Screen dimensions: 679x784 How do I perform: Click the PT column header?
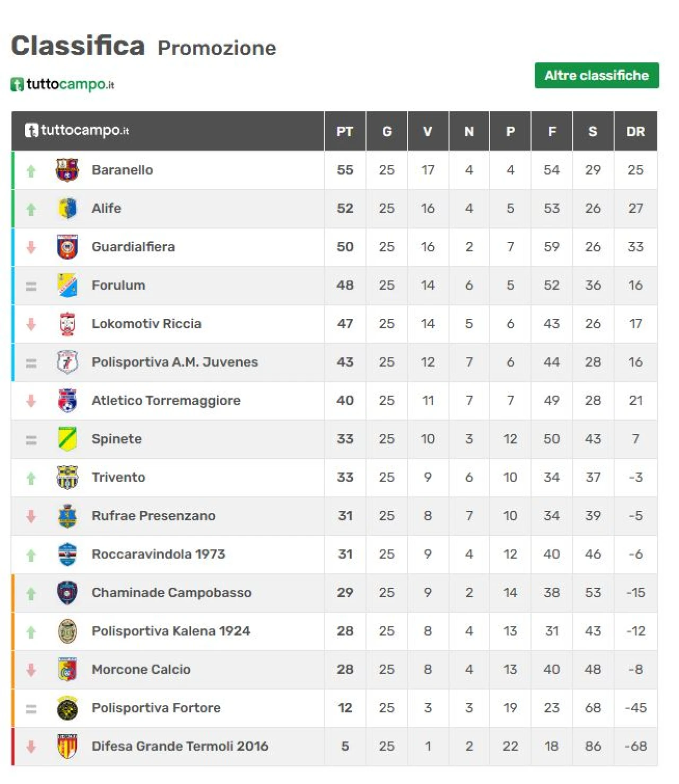coord(345,132)
